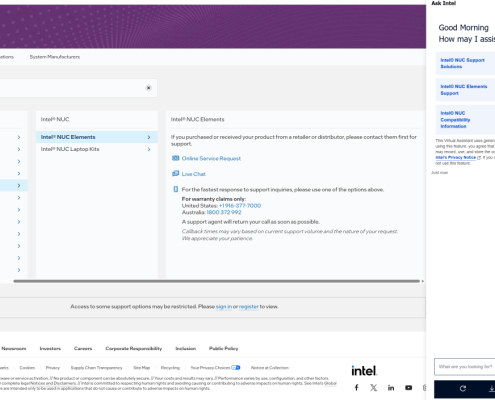Screen dimensions: 495x400
Task: Open Supply Chain Transparency footer link
Action: 97,368
